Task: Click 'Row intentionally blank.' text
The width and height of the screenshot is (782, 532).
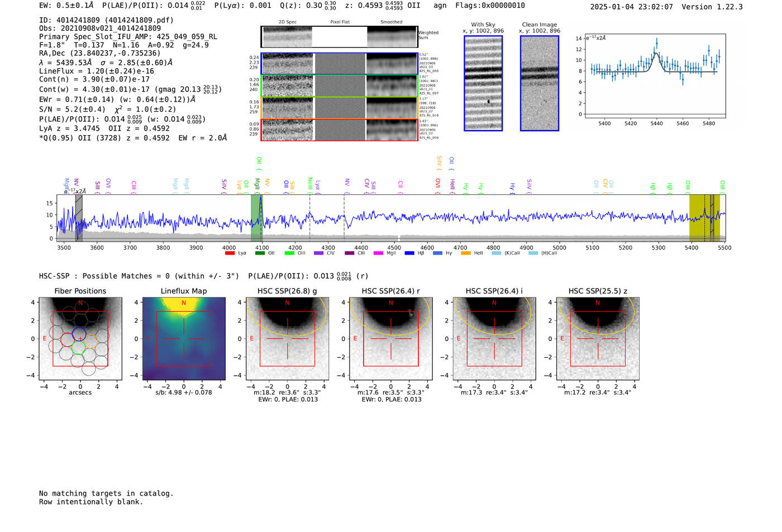Action: [91, 502]
